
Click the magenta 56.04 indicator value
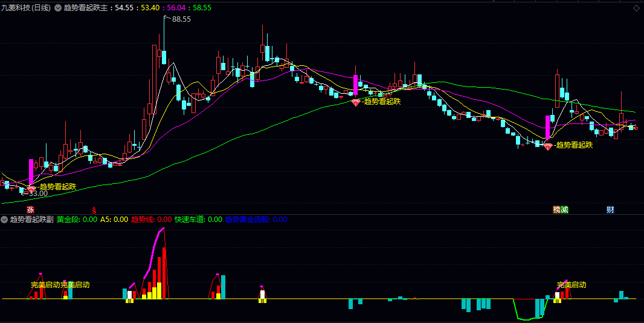pyautogui.click(x=176, y=8)
